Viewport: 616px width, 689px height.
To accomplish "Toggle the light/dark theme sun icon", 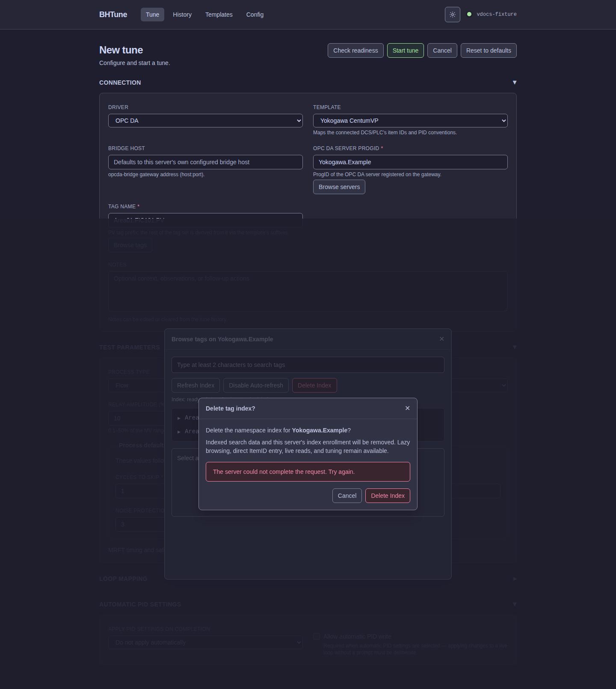I will click(x=453, y=15).
